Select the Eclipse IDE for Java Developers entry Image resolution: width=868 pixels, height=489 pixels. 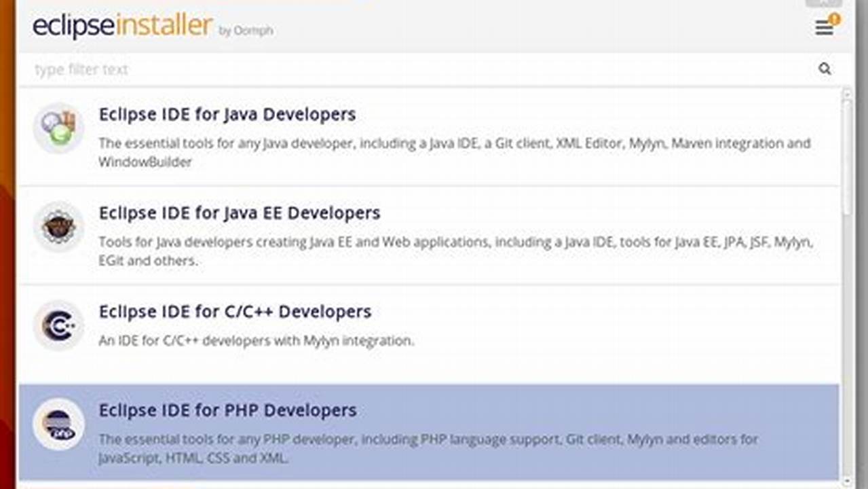pos(227,114)
